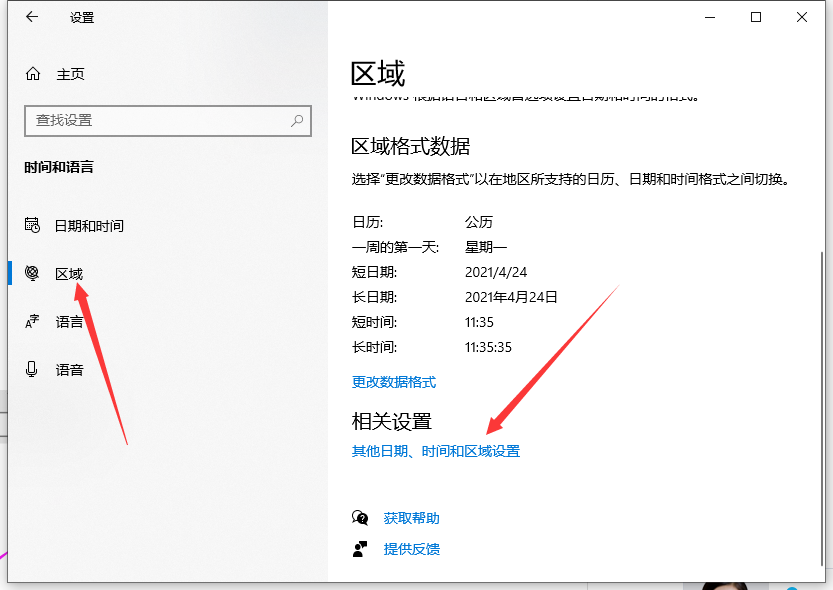Switch to the 语言 settings page
This screenshot has width=833, height=590.
pyautogui.click(x=69, y=322)
